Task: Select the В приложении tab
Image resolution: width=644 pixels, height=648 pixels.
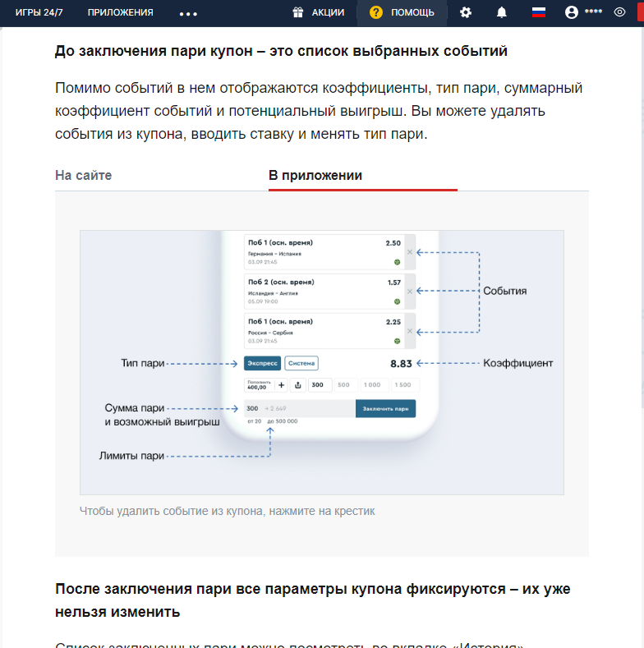Action: (x=315, y=175)
